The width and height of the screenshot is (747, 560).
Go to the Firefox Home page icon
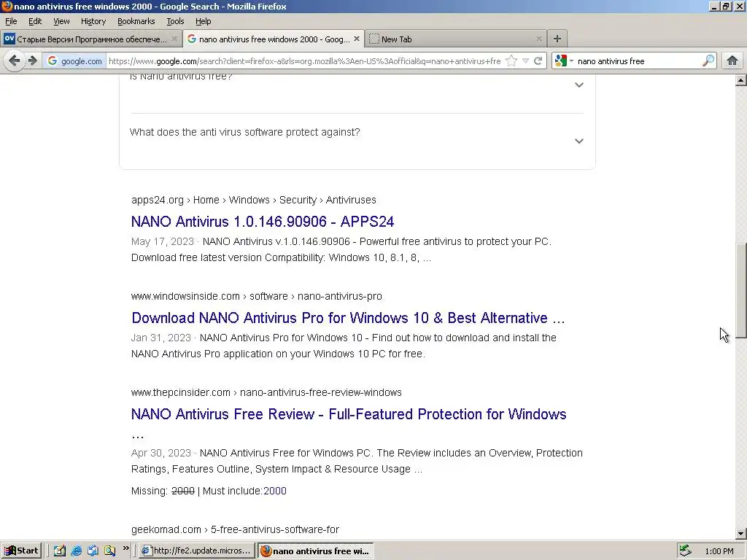[732, 61]
